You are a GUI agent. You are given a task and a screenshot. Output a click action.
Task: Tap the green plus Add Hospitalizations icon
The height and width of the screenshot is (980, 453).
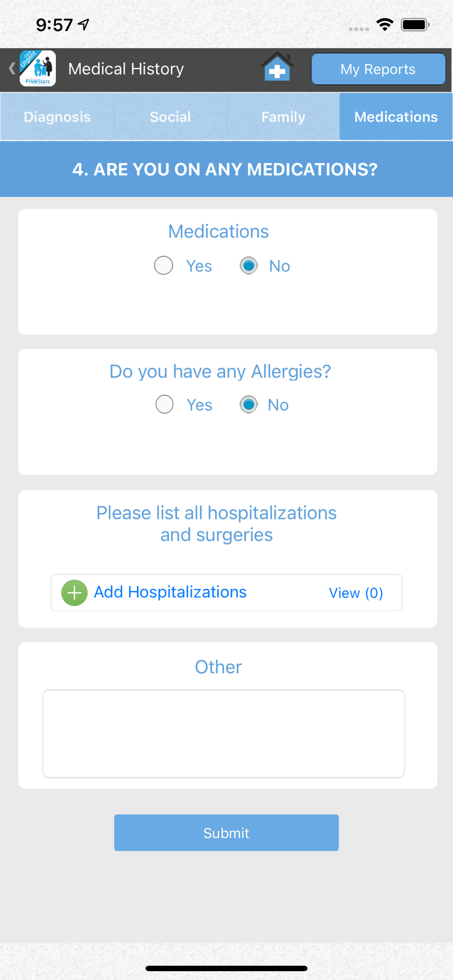(x=74, y=593)
